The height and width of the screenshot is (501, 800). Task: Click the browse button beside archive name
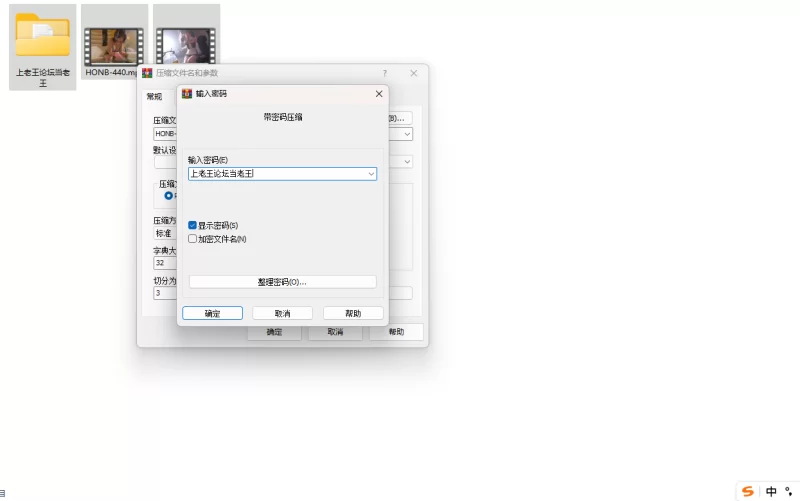pyautogui.click(x=400, y=118)
